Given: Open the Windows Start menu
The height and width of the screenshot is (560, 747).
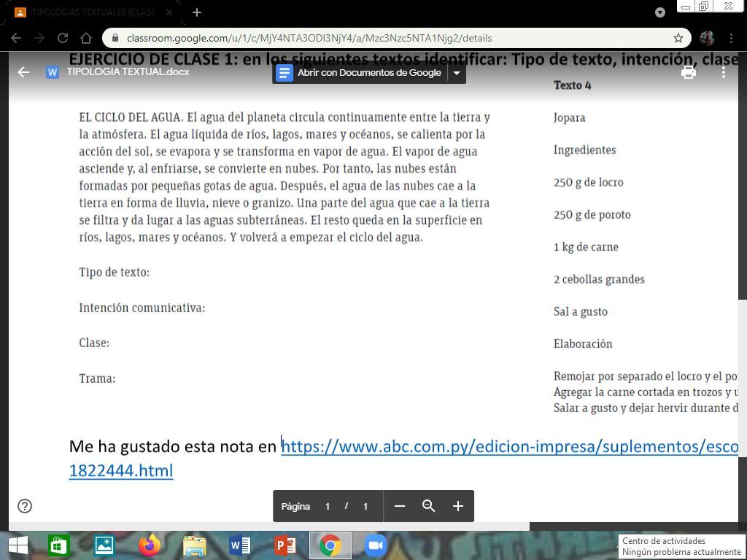Looking at the screenshot, I should click(x=18, y=545).
